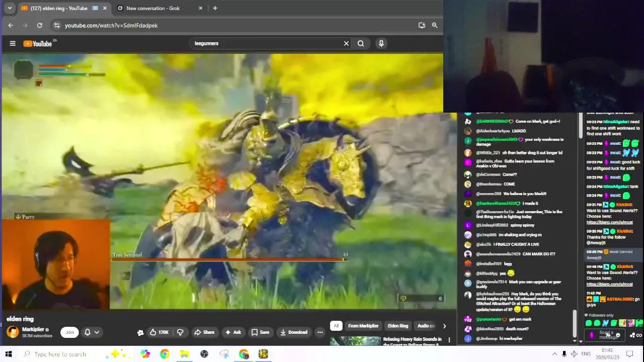
Task: Click the badge icon left of Like
Action: point(140,332)
